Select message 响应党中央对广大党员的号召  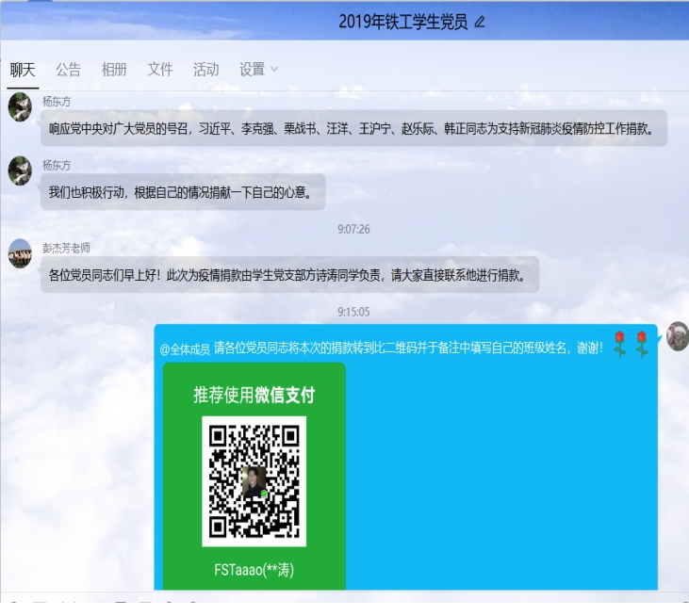click(353, 128)
